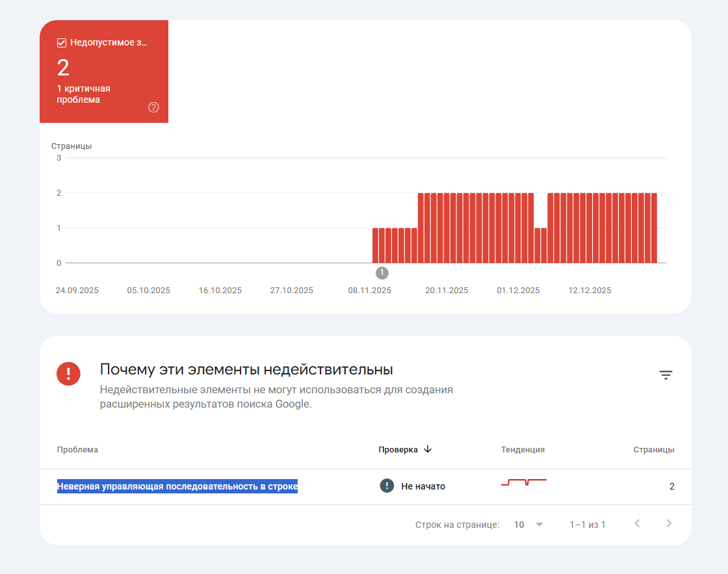This screenshot has width=728, height=574.
Task: Click the Тенденция column header
Action: (x=523, y=450)
